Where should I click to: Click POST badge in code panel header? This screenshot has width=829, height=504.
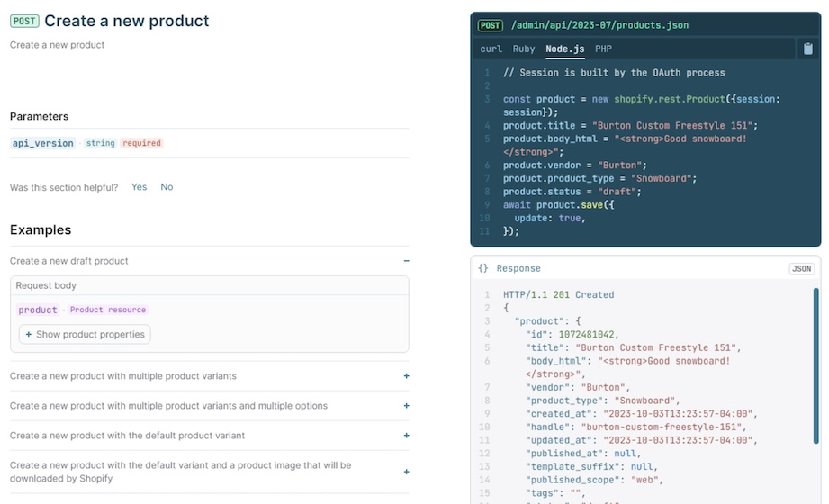(490, 25)
